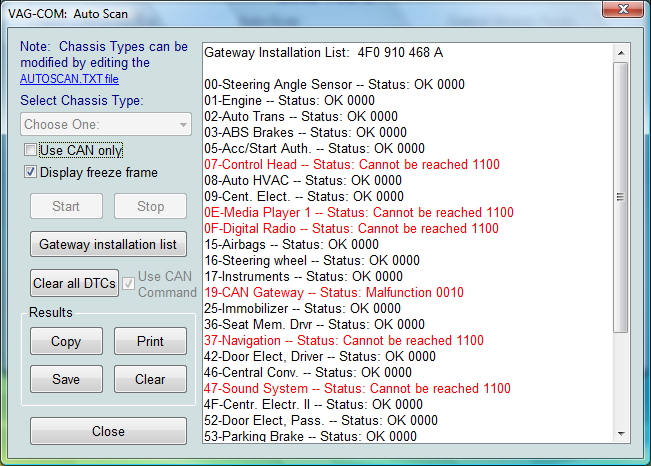Select the 15-Airbags status line
Screen dimensions: 651x466
tap(291, 244)
